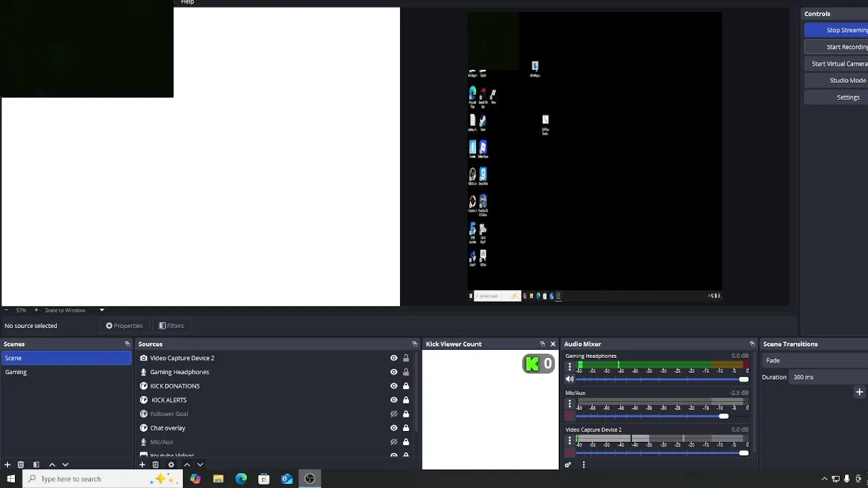Hide Video Capture Device 2 source

pyautogui.click(x=393, y=358)
